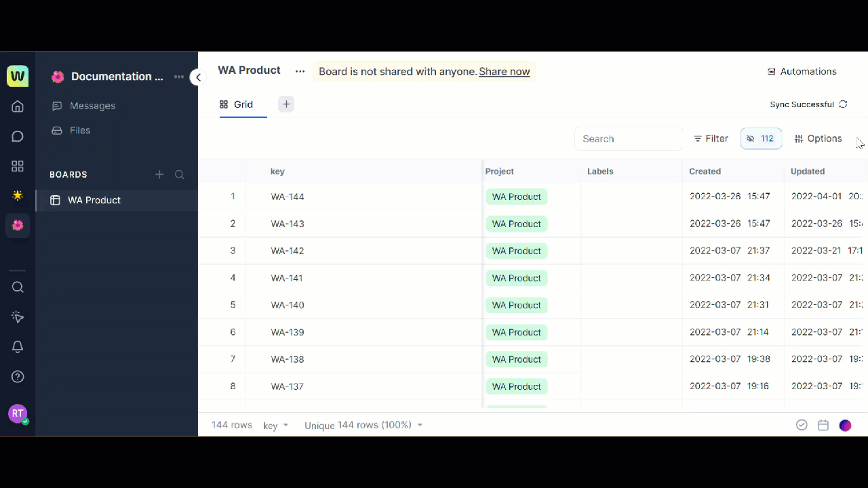
Task: Click into the Search input field
Action: (x=628, y=138)
